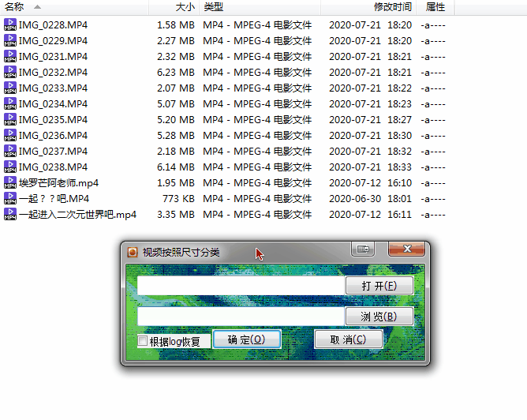Screen dimensions: 527x420
Task: Sort files by 大小 column
Action: coord(174,7)
